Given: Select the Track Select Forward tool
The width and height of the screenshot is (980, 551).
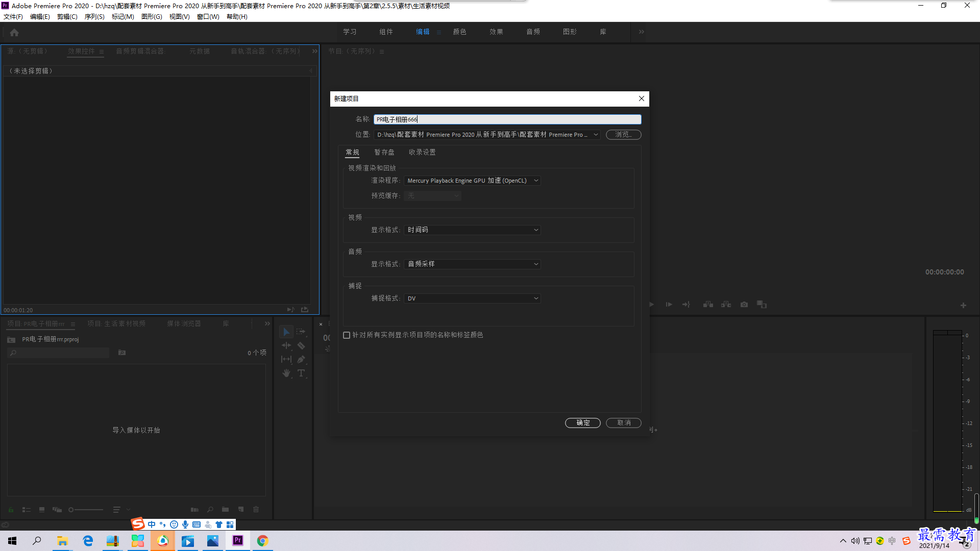Looking at the screenshot, I should (x=301, y=332).
